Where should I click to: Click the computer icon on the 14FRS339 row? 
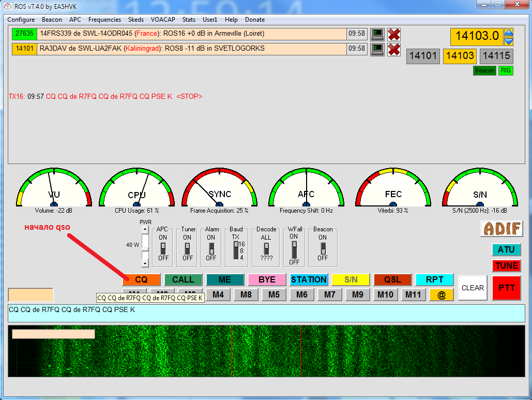coord(378,35)
